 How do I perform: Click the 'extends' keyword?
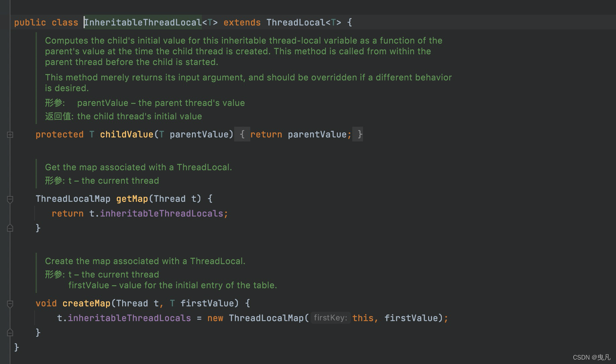click(242, 22)
